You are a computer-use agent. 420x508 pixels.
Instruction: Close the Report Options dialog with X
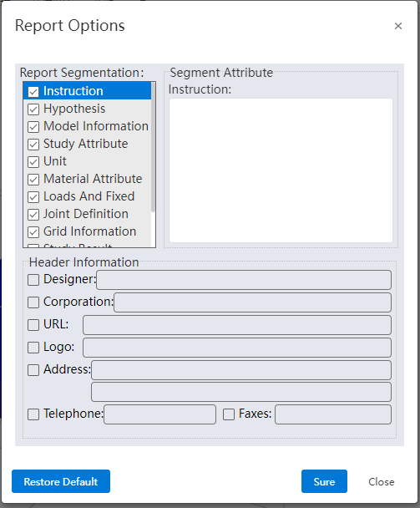(x=398, y=26)
